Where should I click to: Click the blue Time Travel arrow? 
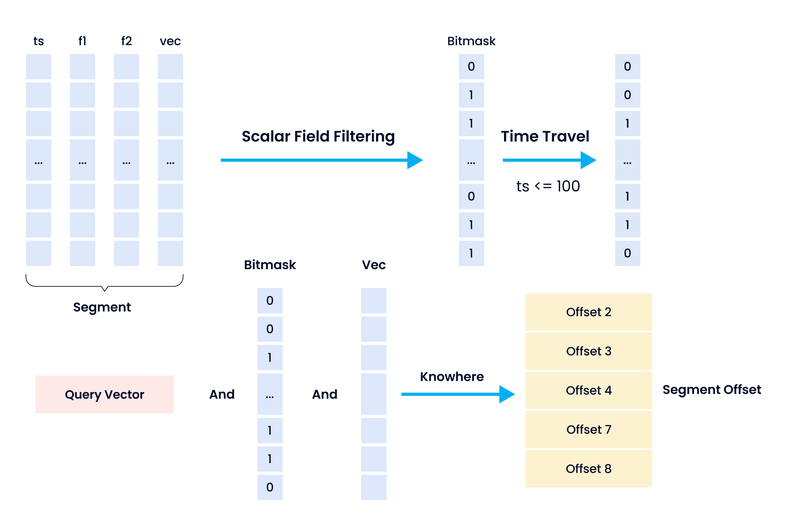pos(548,160)
